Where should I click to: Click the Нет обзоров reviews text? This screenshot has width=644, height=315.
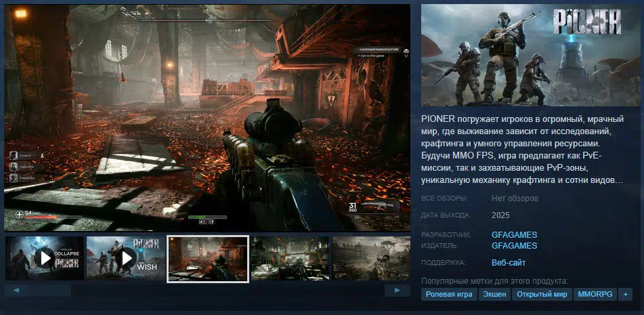point(515,198)
